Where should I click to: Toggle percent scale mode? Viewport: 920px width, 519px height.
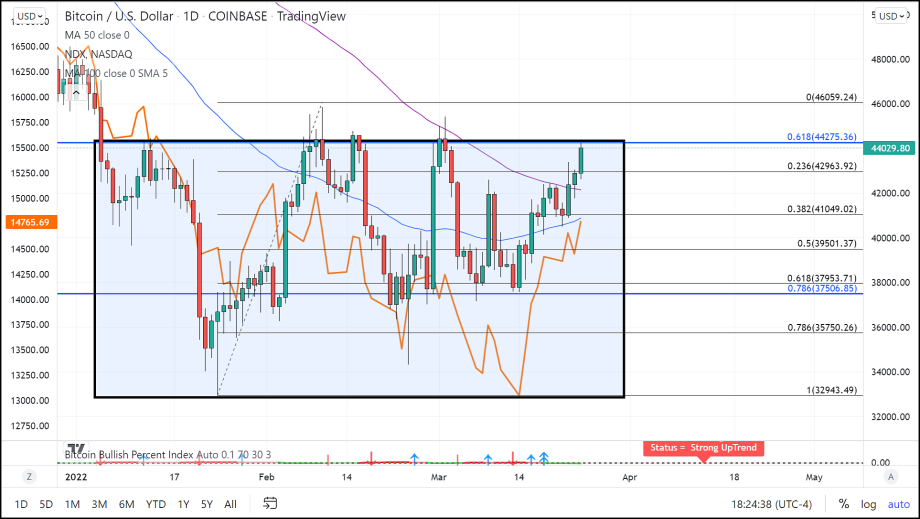[844, 504]
